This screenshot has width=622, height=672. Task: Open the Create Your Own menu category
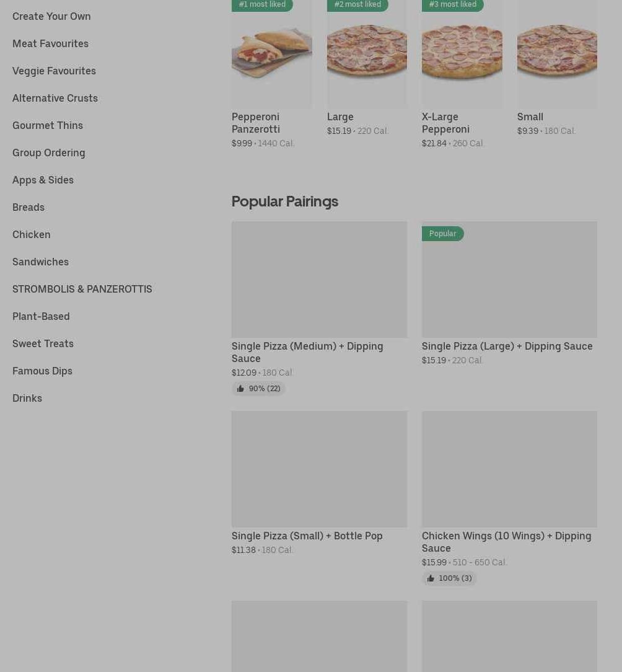click(x=51, y=16)
